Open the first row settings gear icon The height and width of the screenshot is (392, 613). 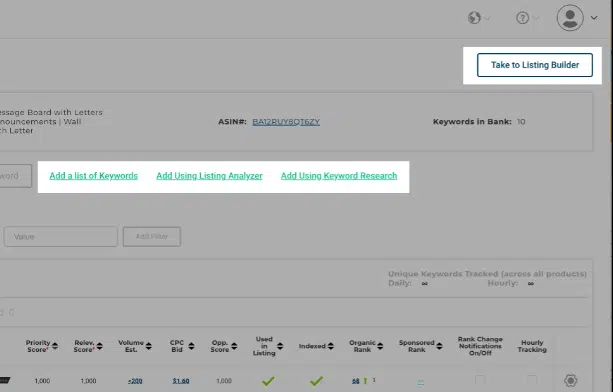tap(570, 380)
